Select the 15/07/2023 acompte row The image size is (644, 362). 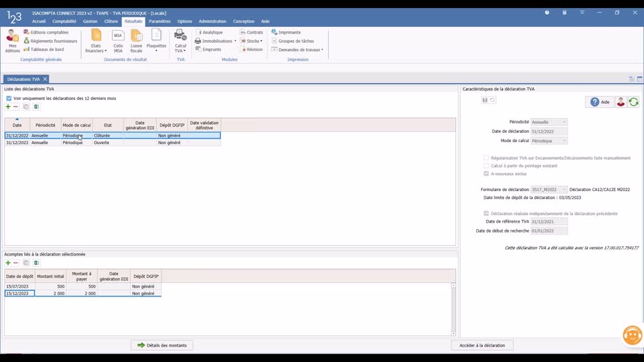[83, 286]
